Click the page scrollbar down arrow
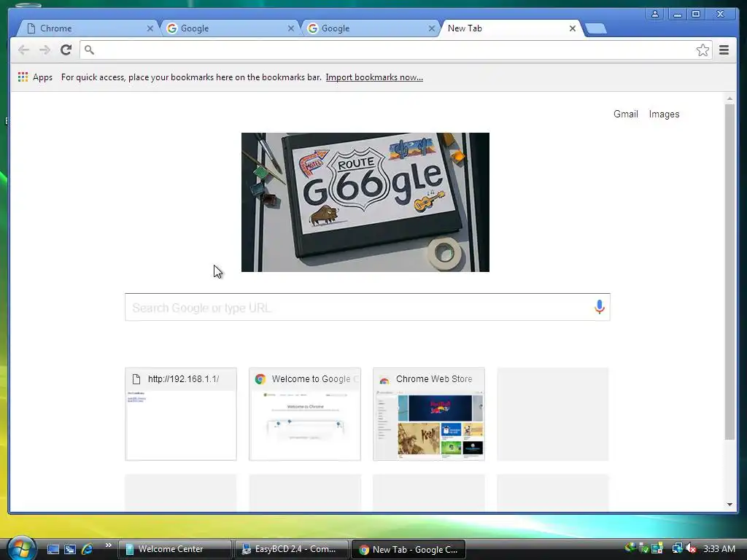 (x=729, y=505)
